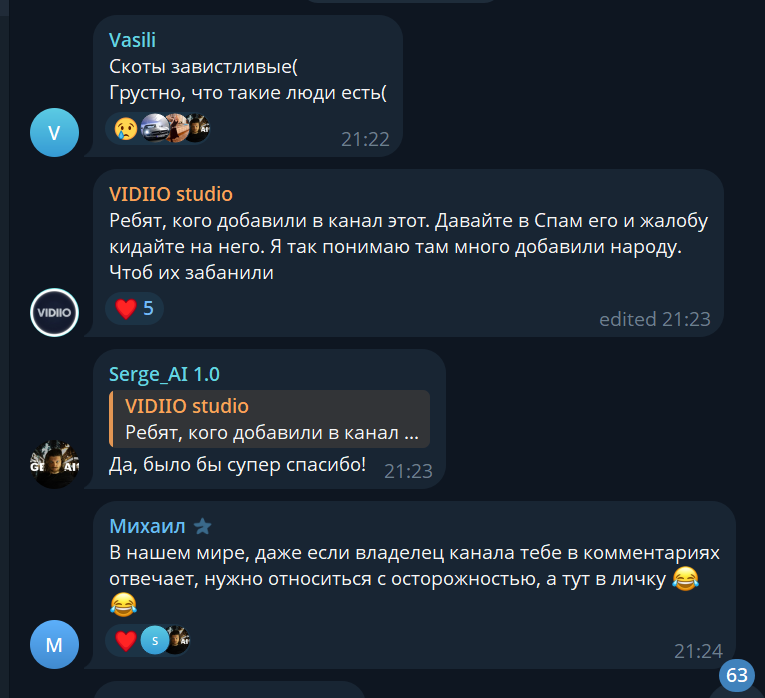Click the S reactor avatar on Михаил's message

pos(155,640)
